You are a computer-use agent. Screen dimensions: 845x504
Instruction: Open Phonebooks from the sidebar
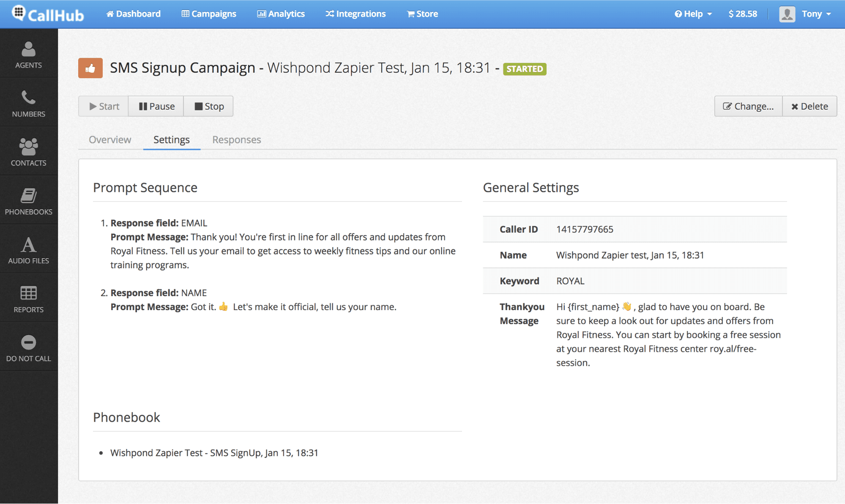28,201
